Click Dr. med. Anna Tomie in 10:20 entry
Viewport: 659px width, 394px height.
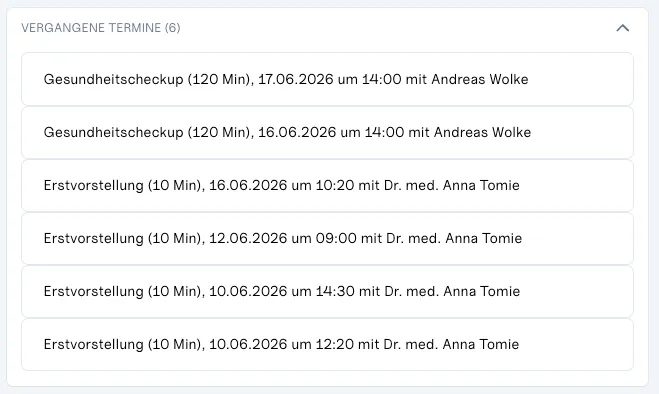pyautogui.click(x=452, y=185)
